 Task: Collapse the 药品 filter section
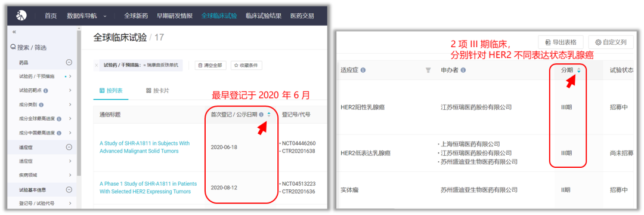[x=69, y=63]
